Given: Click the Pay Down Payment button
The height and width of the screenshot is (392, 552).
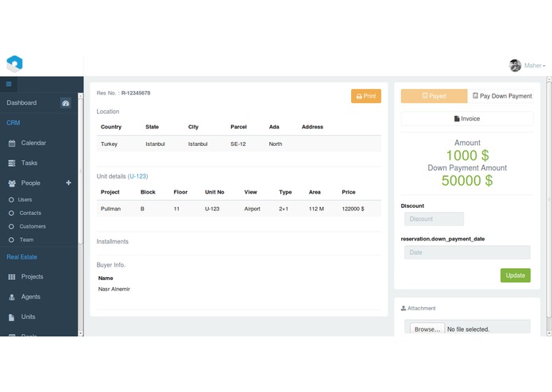Looking at the screenshot, I should click(x=500, y=96).
